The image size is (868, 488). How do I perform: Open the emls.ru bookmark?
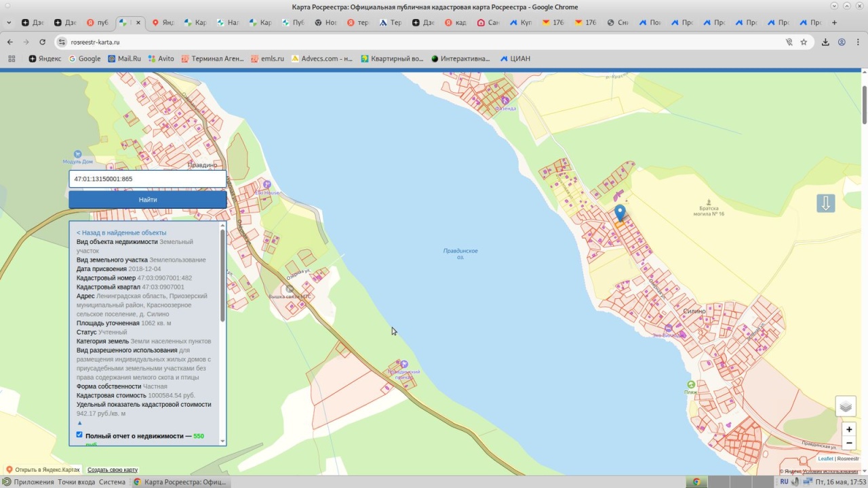tap(267, 58)
